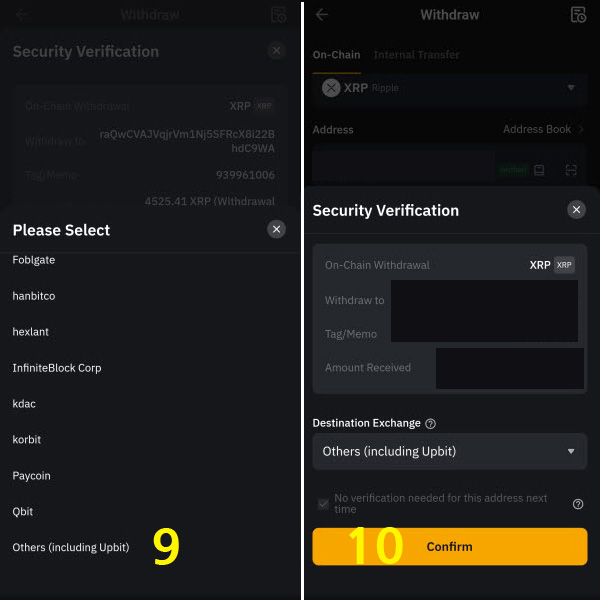Click the Destination Exchange help icon
Screen dimensions: 600x600
(430, 424)
